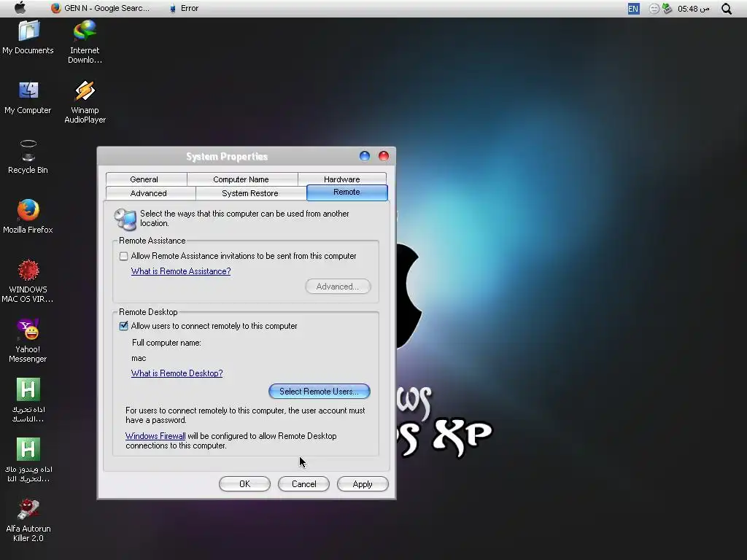Click the round grey system tray icon
Image resolution: width=747 pixels, height=560 pixels.
click(654, 9)
